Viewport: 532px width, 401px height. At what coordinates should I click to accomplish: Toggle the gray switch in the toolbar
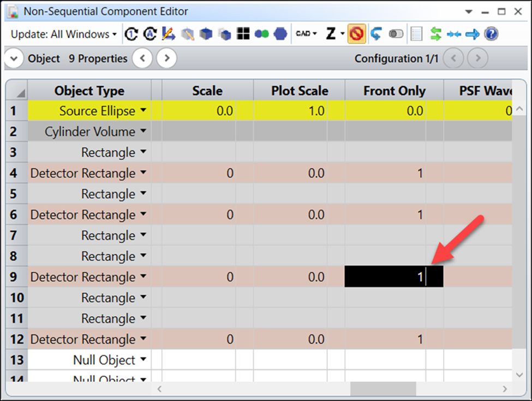(x=396, y=34)
